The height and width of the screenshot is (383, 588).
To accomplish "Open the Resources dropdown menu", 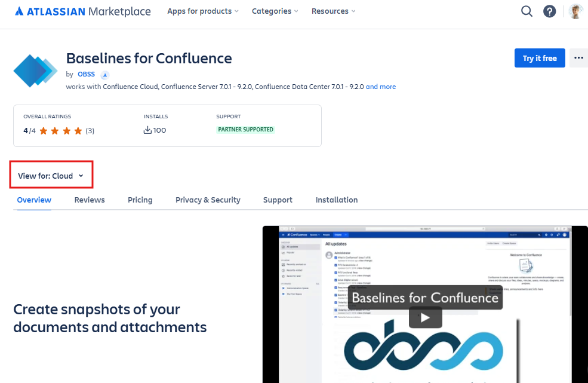I will 333,11.
